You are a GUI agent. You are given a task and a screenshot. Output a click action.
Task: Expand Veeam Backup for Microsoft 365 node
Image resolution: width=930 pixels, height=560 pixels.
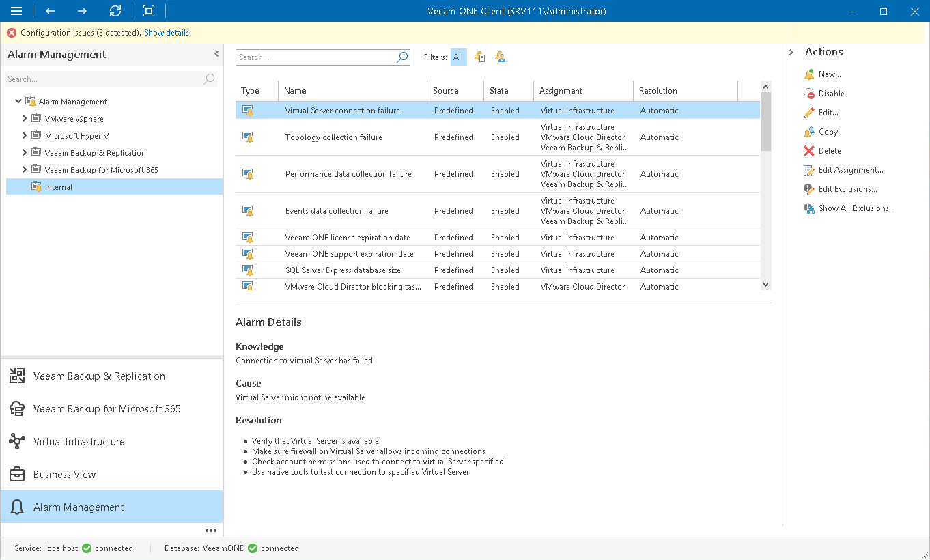[25, 170]
